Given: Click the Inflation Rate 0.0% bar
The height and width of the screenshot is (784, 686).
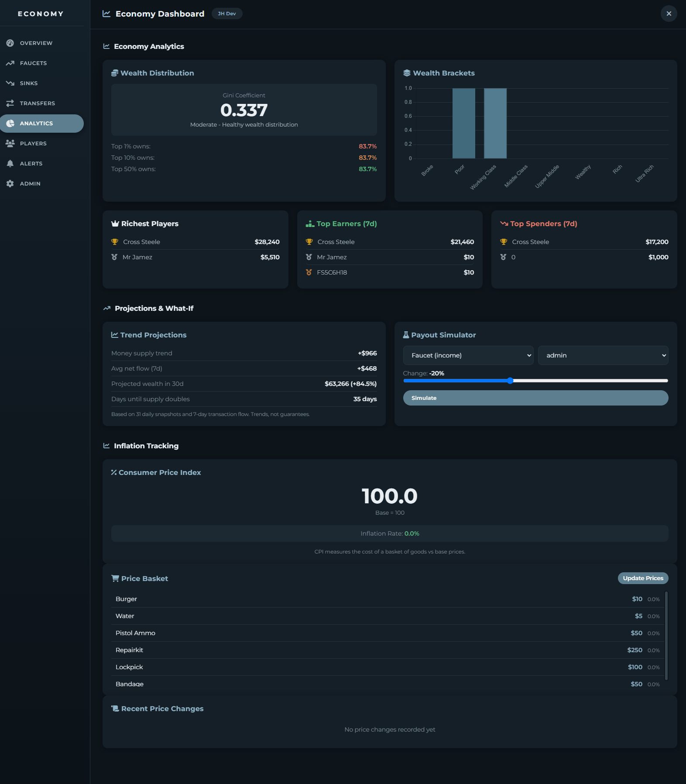Looking at the screenshot, I should pos(390,533).
